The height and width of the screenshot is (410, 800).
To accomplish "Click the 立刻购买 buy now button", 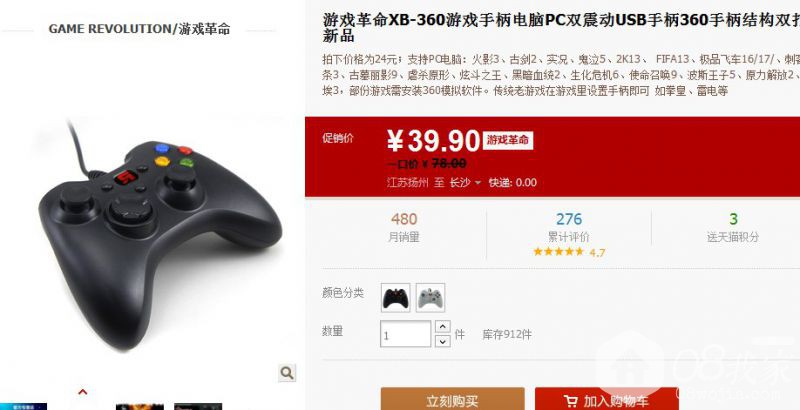I will coord(453,399).
